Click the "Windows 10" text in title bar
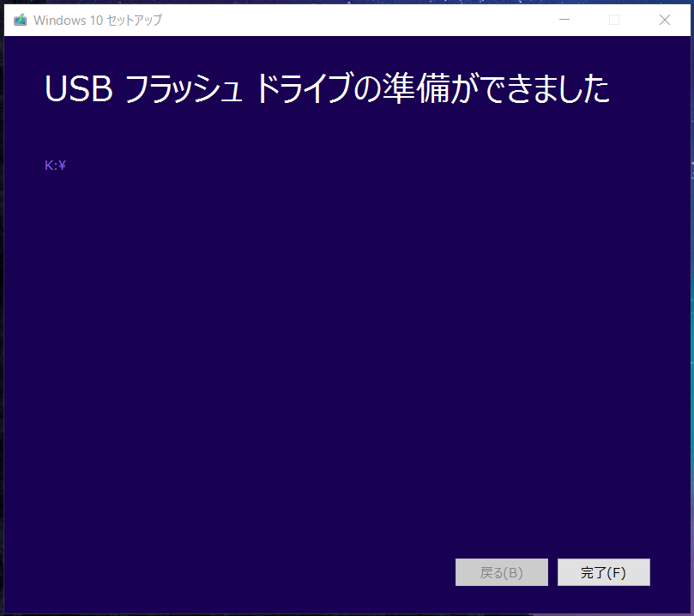The height and width of the screenshot is (616, 694). pos(68,21)
